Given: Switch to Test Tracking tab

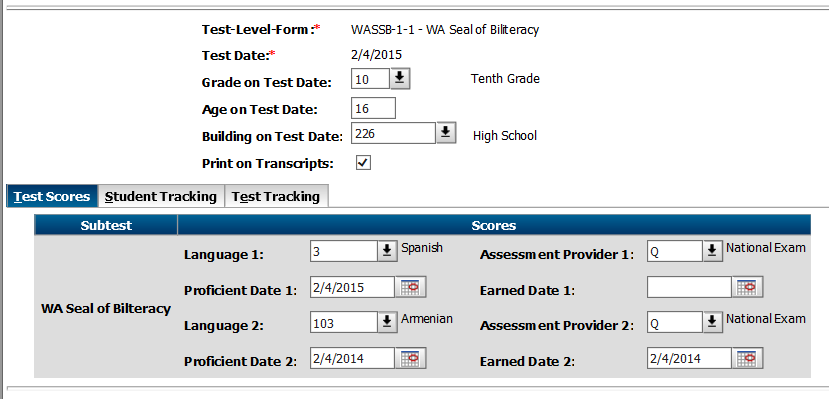Looking at the screenshot, I should (277, 196).
